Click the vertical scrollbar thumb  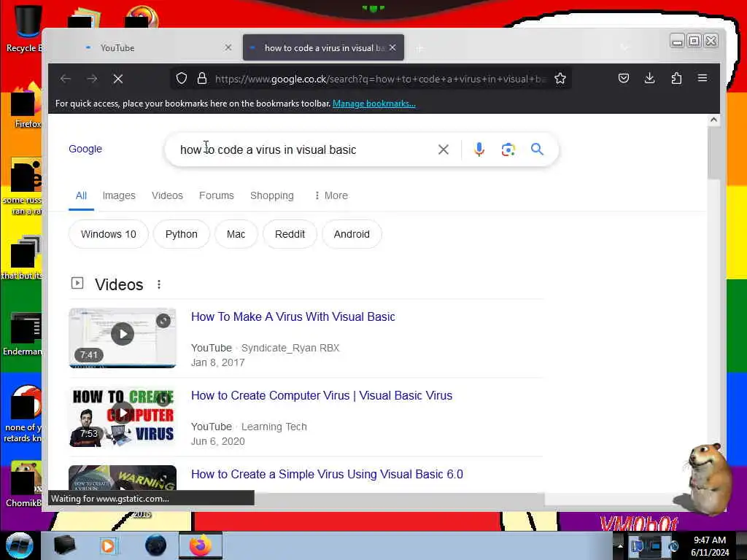pyautogui.click(x=713, y=153)
